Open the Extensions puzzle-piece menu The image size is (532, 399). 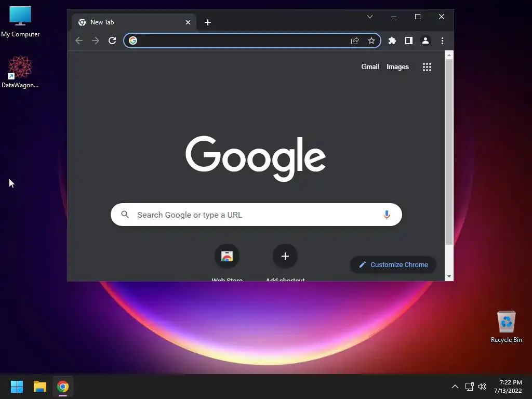[x=392, y=41]
